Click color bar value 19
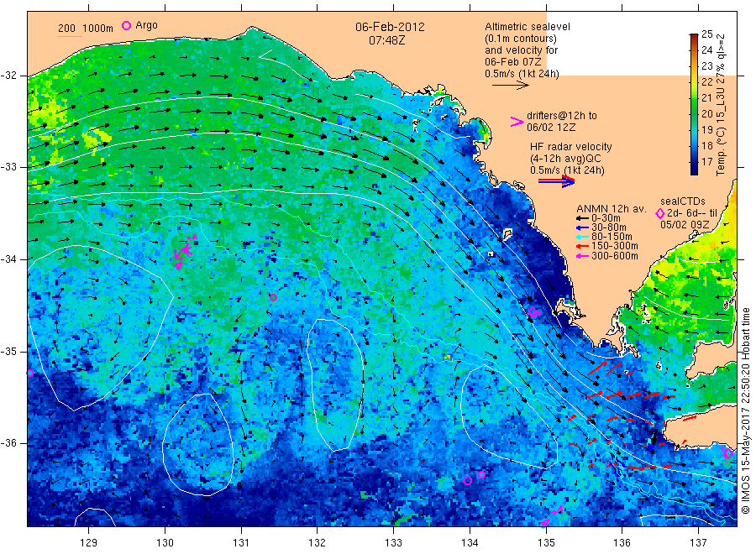756x554 pixels. [x=706, y=129]
